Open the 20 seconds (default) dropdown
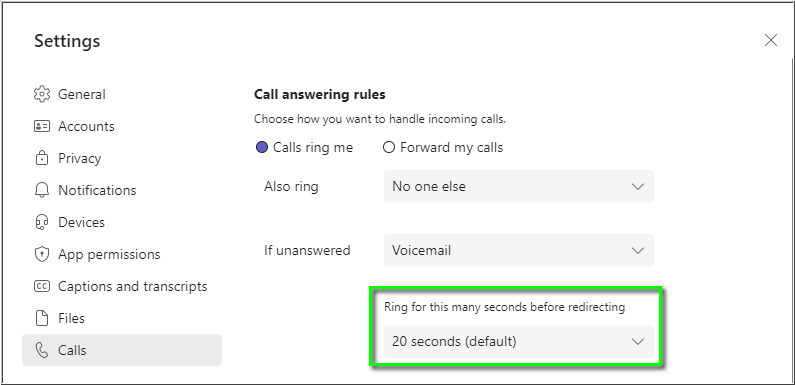Screen dimensions: 795x385 pos(519,341)
